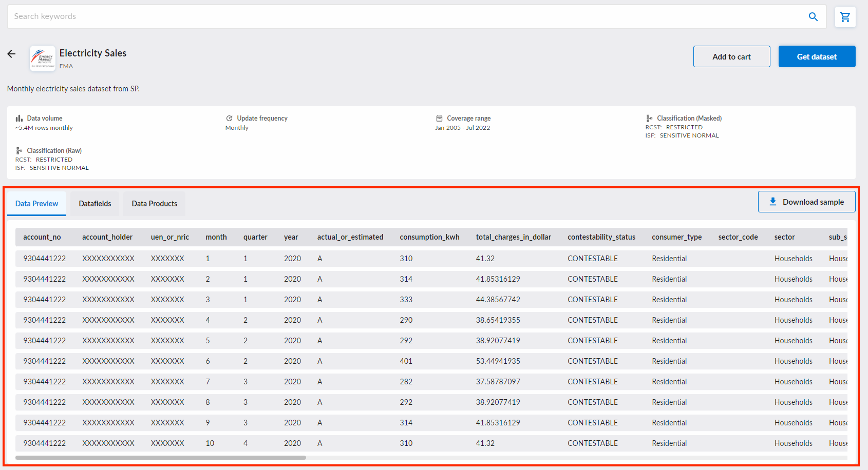The width and height of the screenshot is (868, 470).
Task: Click the ~5.4M rows monthly text
Action: (44, 128)
